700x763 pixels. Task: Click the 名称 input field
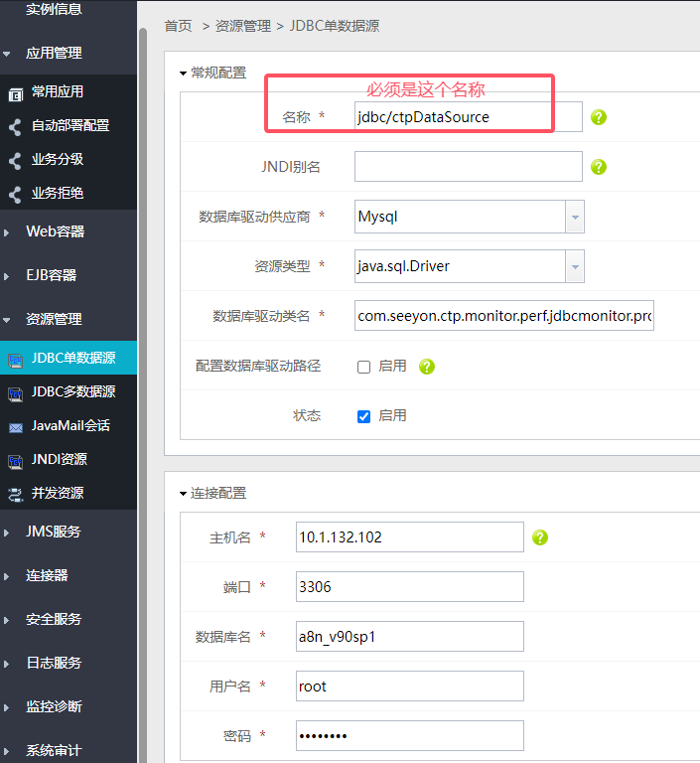tap(468, 117)
